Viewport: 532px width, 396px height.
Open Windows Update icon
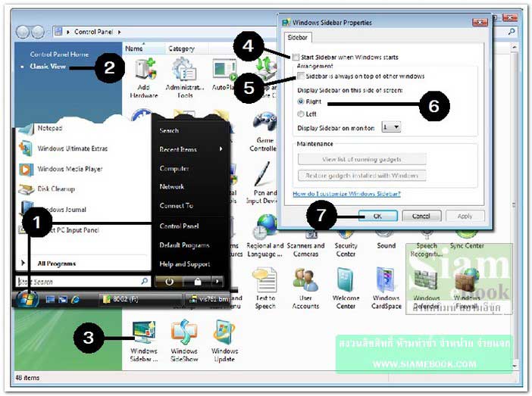224,341
